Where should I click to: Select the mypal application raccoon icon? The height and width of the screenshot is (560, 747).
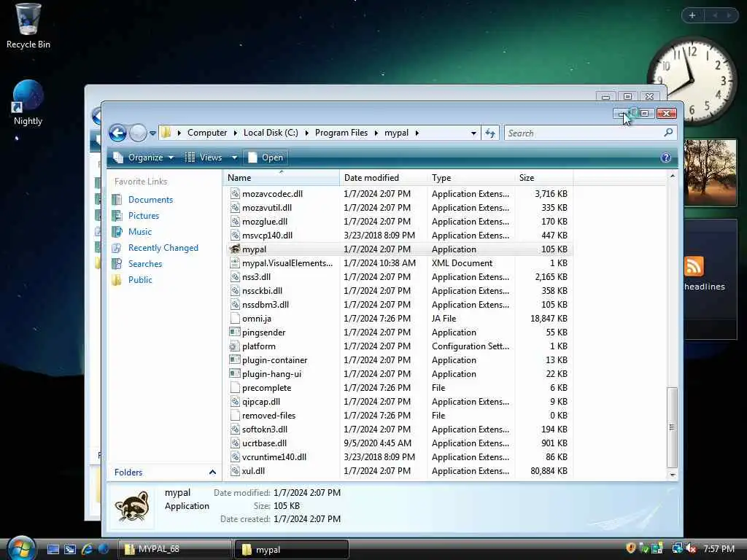coord(235,249)
